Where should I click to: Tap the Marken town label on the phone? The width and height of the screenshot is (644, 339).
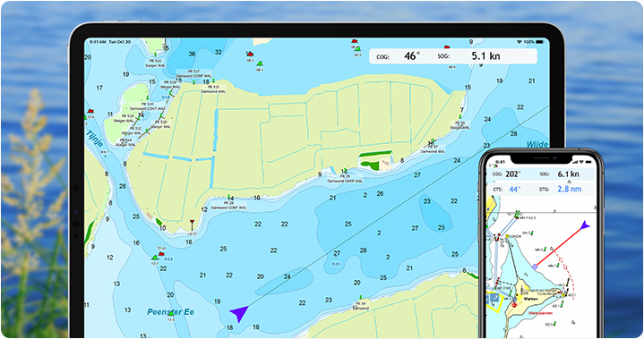click(530, 299)
